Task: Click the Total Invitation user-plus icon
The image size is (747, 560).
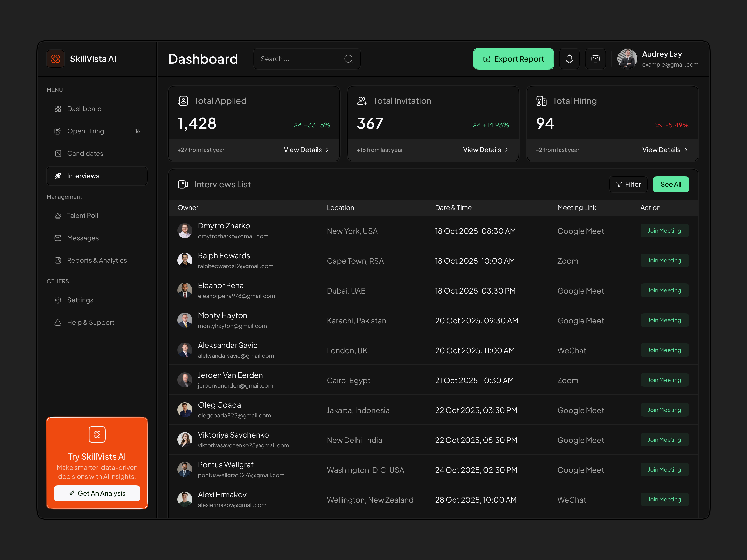Action: 362,101
